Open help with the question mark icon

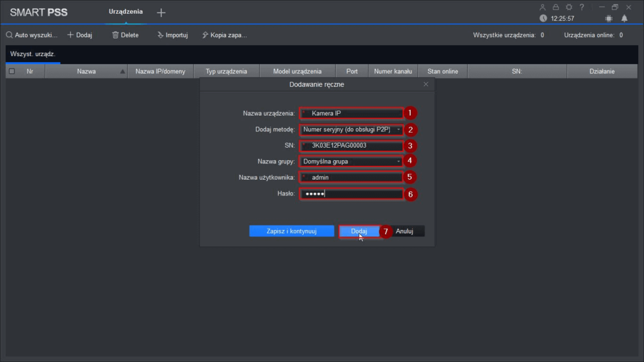click(582, 7)
